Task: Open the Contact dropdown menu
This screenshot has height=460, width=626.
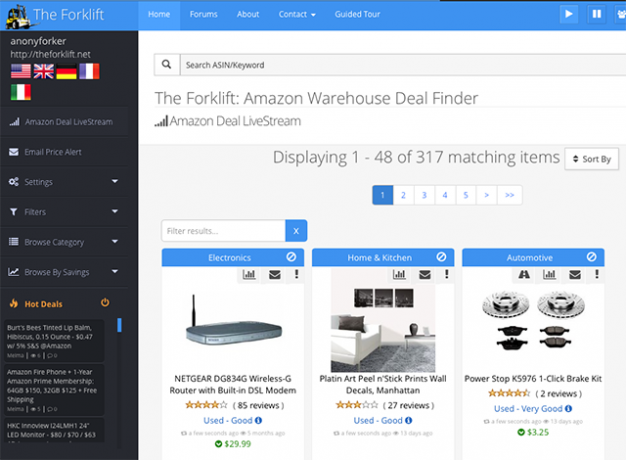Action: tap(297, 15)
